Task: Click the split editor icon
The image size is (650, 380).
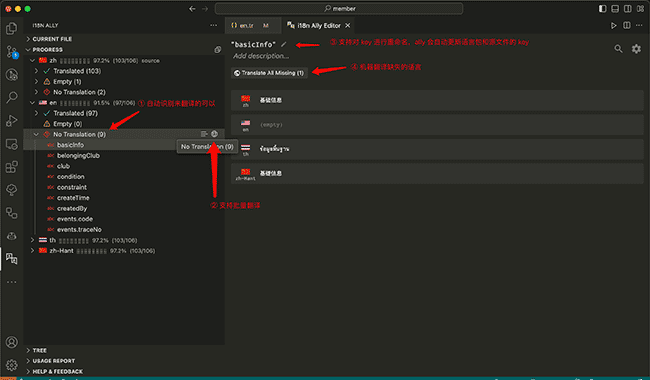Action: [x=627, y=25]
